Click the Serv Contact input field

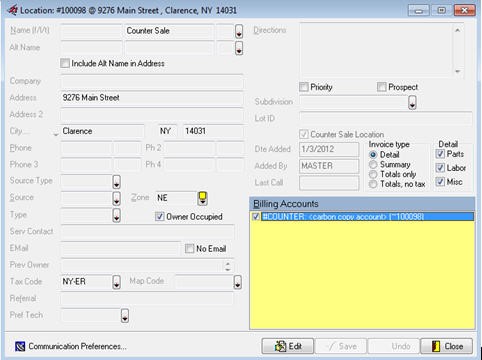[147, 231]
